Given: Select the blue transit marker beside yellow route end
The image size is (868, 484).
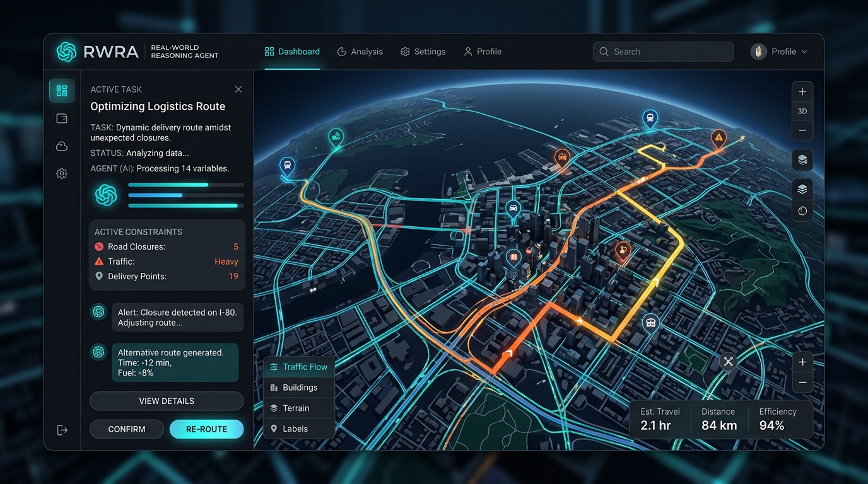Looking at the screenshot, I should point(650,119).
